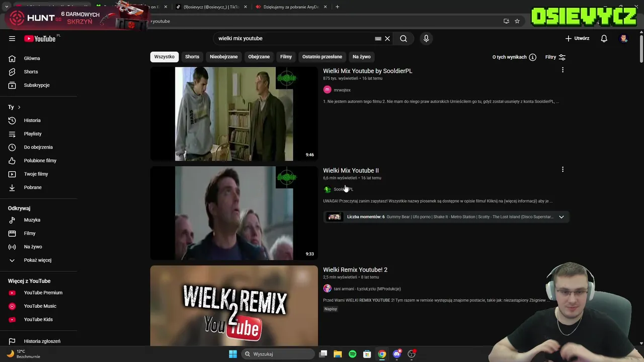Viewport: 644px width, 362px height.
Task: Click title Wielki Mix Youtube II
Action: [x=351, y=170]
